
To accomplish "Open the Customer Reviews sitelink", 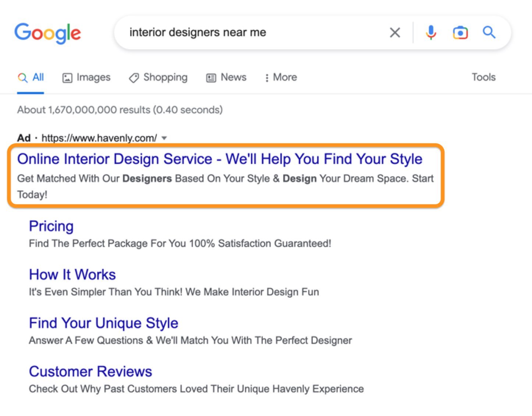I will pyautogui.click(x=91, y=372).
